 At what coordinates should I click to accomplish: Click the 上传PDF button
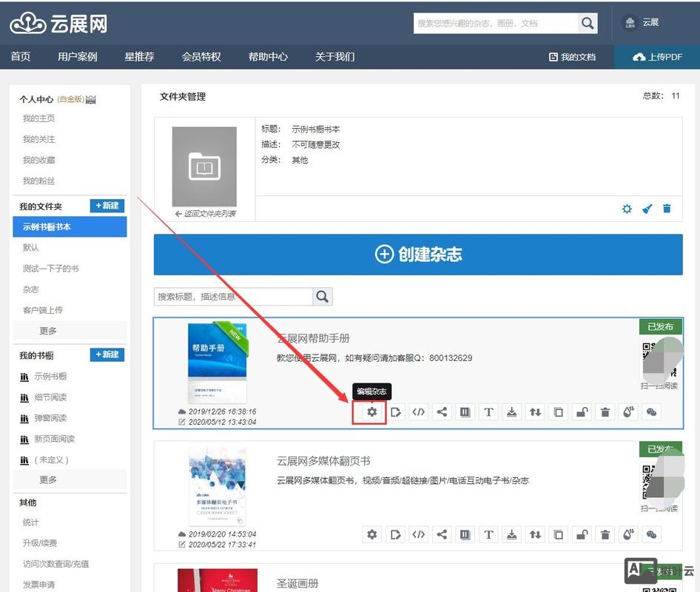pos(657,55)
